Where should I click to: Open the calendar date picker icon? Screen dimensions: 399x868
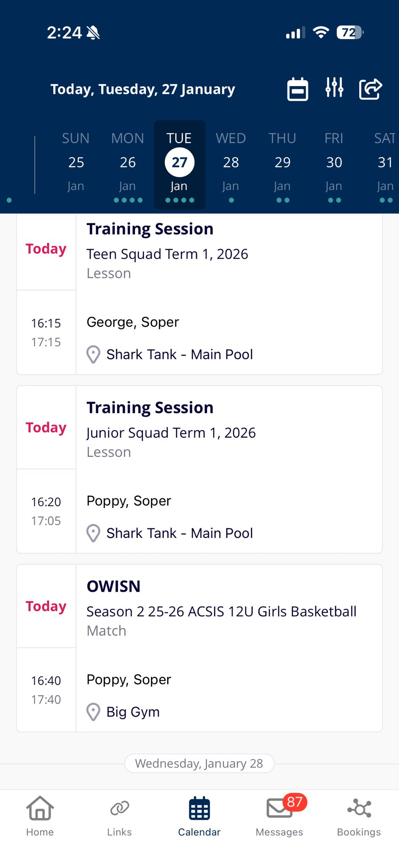[297, 89]
